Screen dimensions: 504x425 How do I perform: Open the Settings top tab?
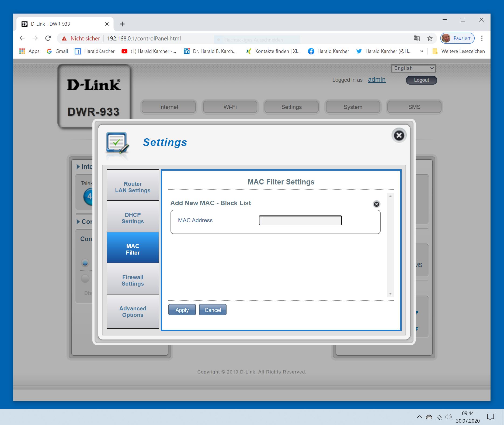point(291,107)
